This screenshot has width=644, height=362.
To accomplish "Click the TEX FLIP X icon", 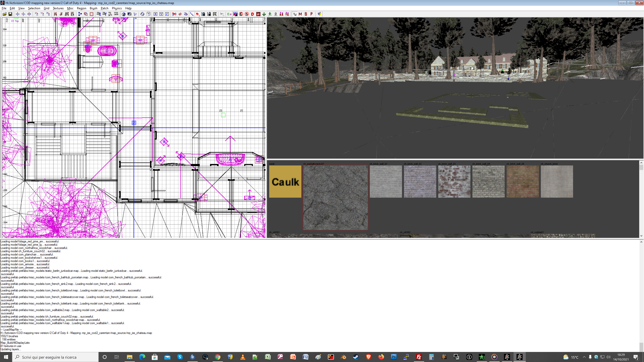I will click(x=99, y=14).
